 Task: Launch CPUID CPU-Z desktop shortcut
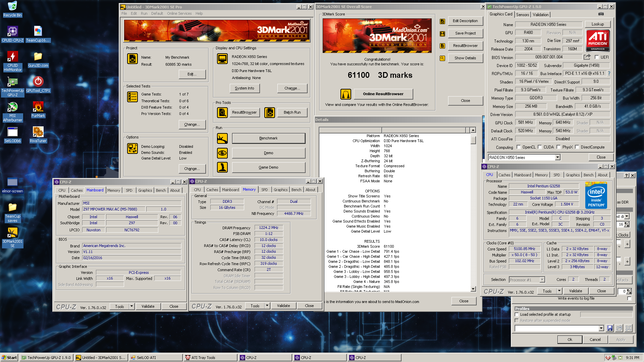coord(12,34)
